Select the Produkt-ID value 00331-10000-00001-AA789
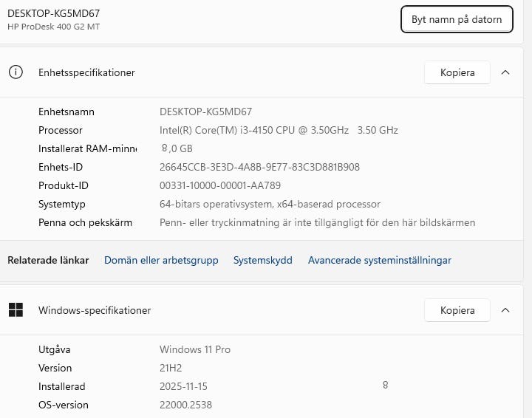 pos(220,185)
